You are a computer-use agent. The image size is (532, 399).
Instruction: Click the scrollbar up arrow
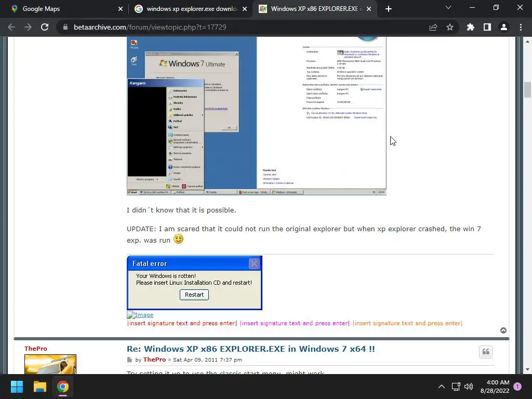(527, 42)
